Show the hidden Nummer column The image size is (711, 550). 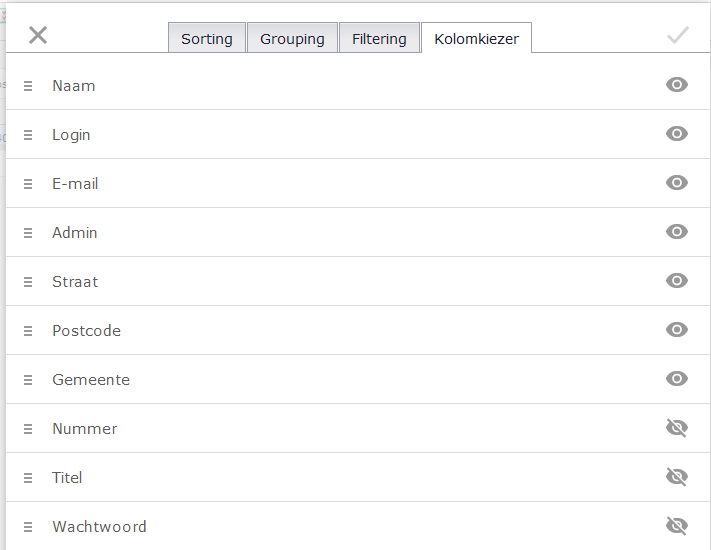tap(677, 428)
